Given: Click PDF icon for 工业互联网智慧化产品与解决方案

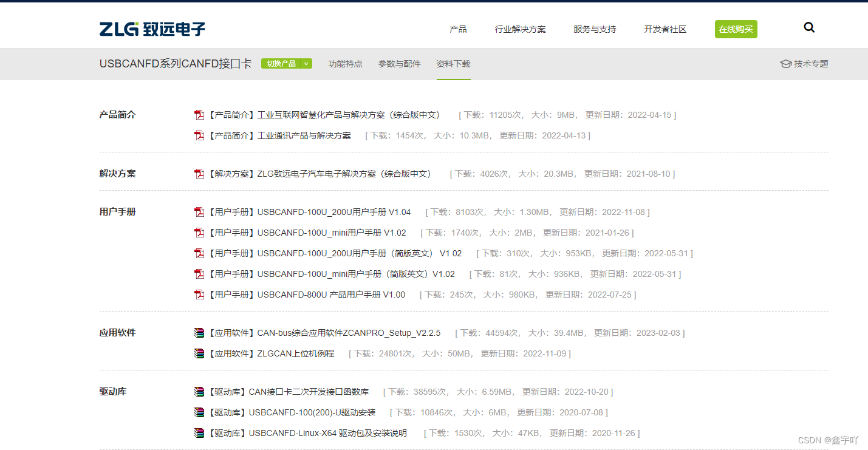Looking at the screenshot, I should pyautogui.click(x=199, y=115).
